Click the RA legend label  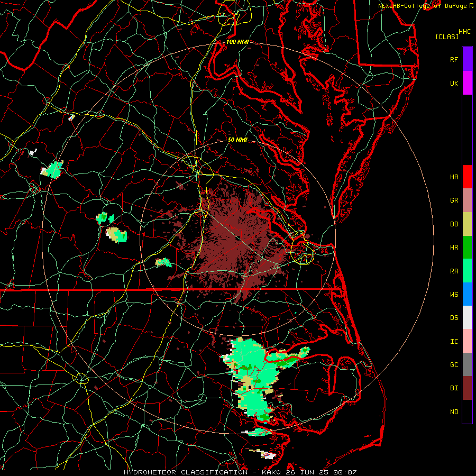tap(454, 271)
